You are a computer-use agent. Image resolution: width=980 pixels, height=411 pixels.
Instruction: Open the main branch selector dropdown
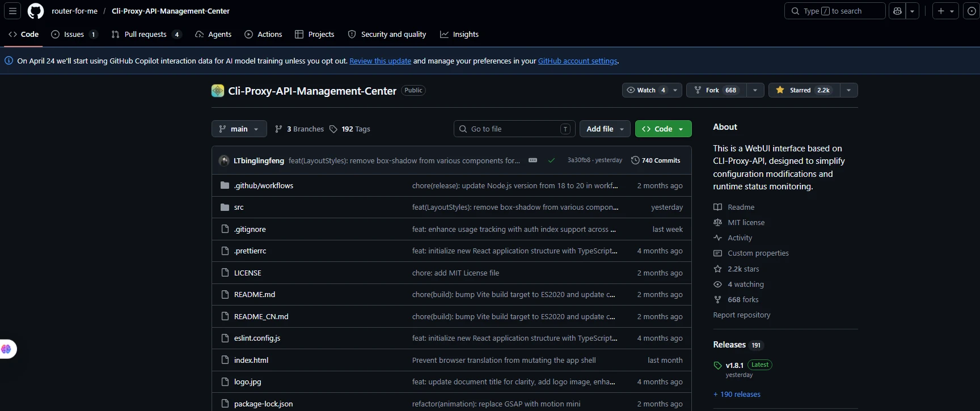pyautogui.click(x=239, y=129)
